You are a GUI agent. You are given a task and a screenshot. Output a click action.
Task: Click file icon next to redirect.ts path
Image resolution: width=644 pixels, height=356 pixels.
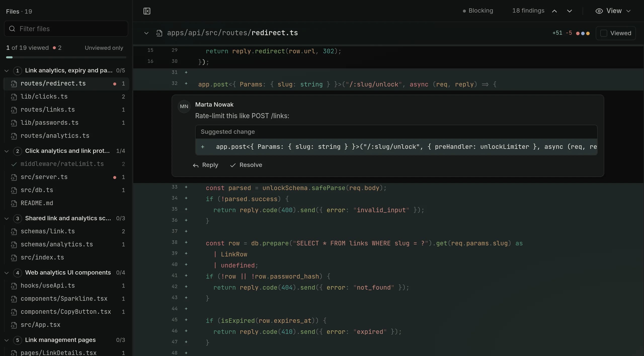coord(159,33)
